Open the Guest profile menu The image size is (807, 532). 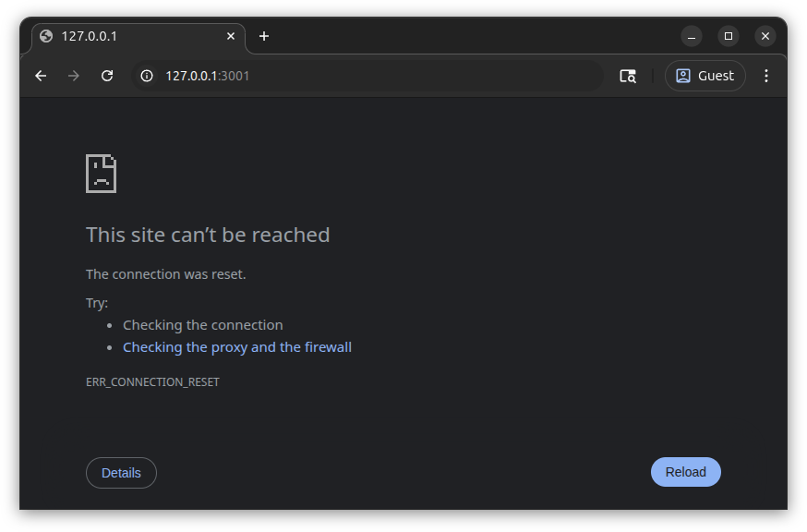[705, 76]
